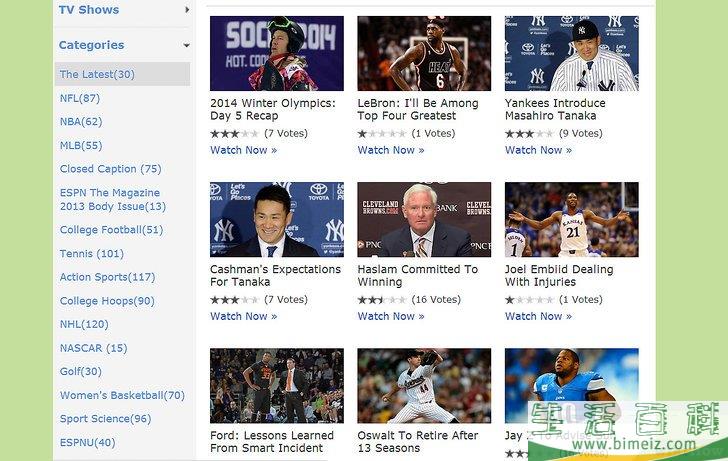Rate Joel Embiid video star rating

(x=530, y=300)
